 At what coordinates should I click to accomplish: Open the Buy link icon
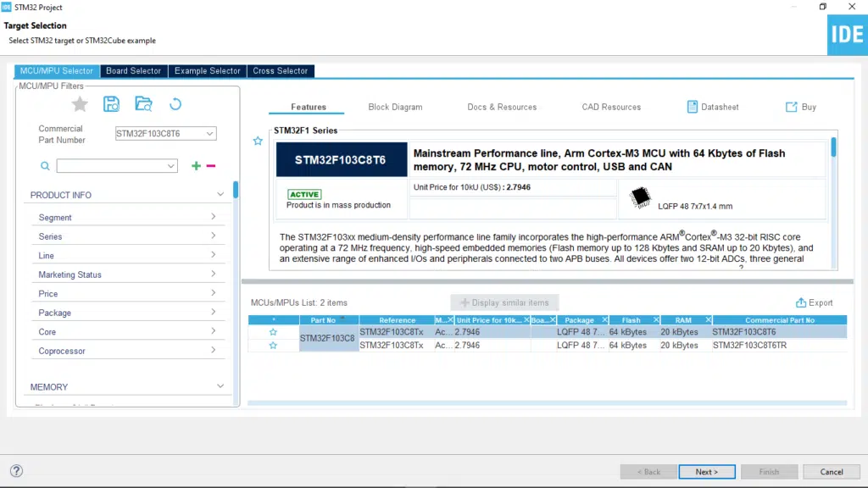point(792,107)
